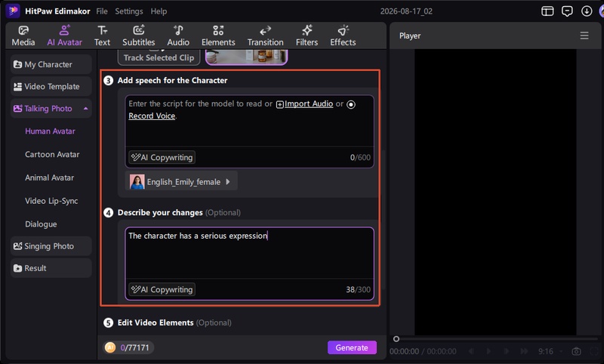Open the Settings menu
Viewport: 604px width, 364px height.
[x=128, y=11]
